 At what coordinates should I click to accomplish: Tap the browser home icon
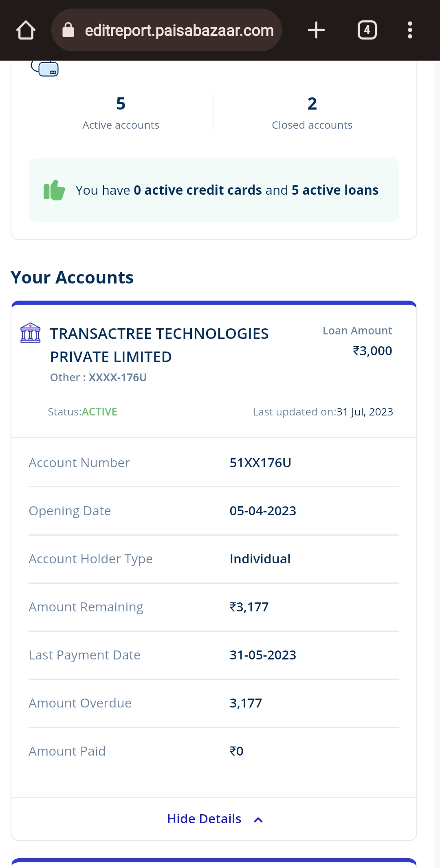pyautogui.click(x=26, y=31)
